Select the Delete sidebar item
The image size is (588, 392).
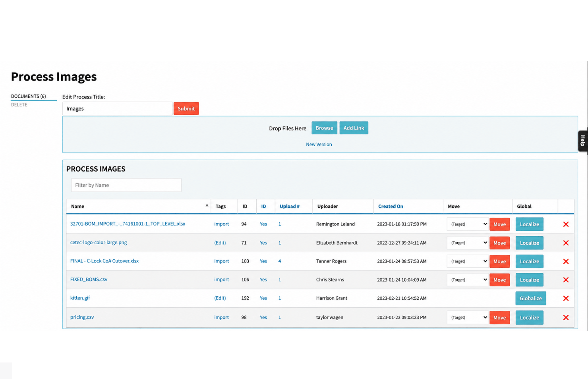[x=19, y=105]
